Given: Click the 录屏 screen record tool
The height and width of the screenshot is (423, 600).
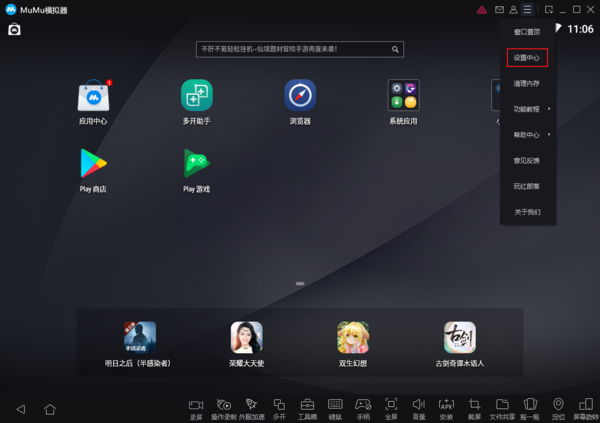Looking at the screenshot, I should pyautogui.click(x=196, y=406).
